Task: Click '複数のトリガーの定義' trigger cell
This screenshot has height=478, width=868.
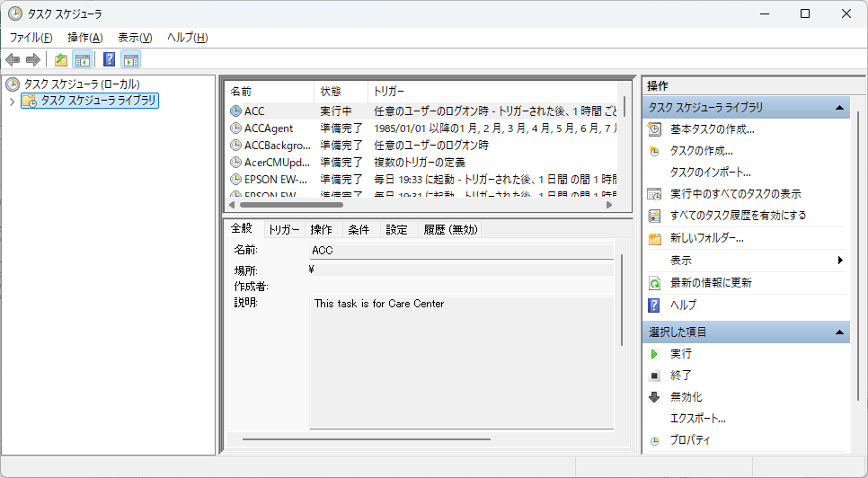Action: pos(420,163)
